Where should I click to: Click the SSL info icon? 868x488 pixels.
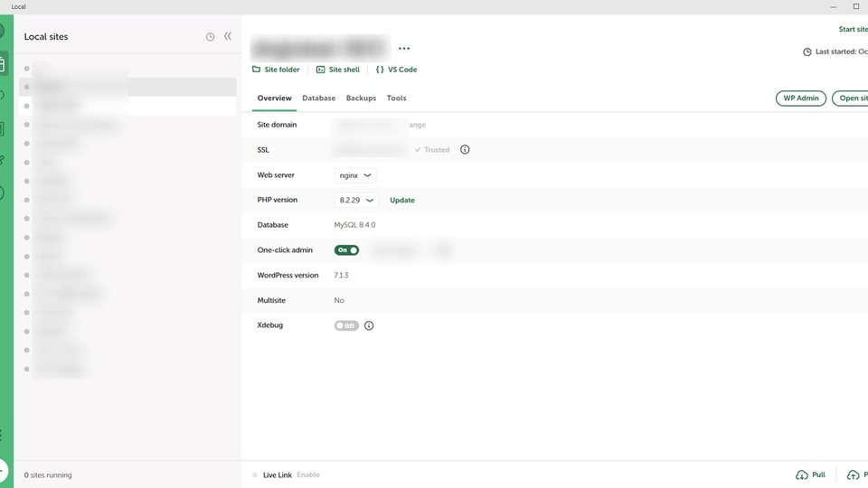(465, 150)
